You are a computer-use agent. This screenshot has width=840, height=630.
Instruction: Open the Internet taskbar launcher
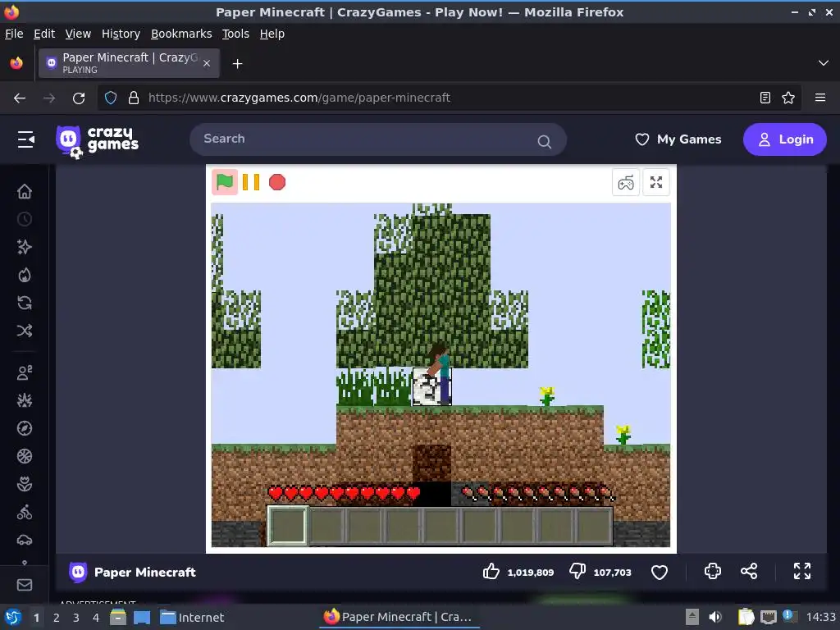192,618
